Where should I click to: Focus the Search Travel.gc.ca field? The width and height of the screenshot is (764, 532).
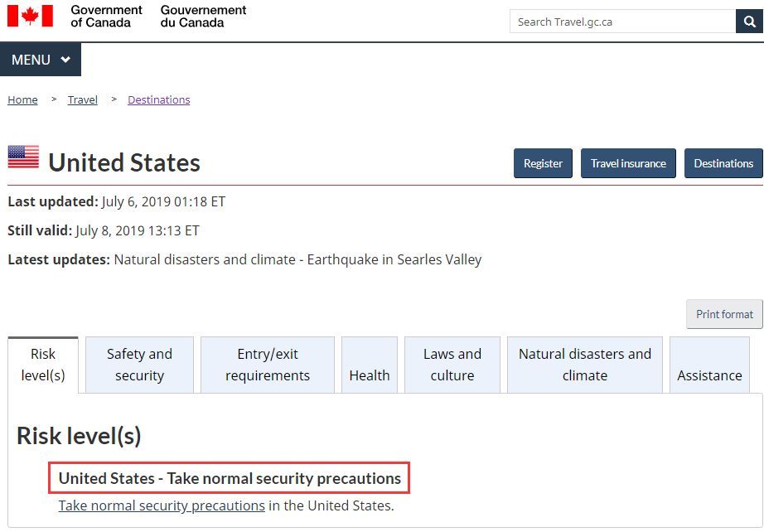622,22
